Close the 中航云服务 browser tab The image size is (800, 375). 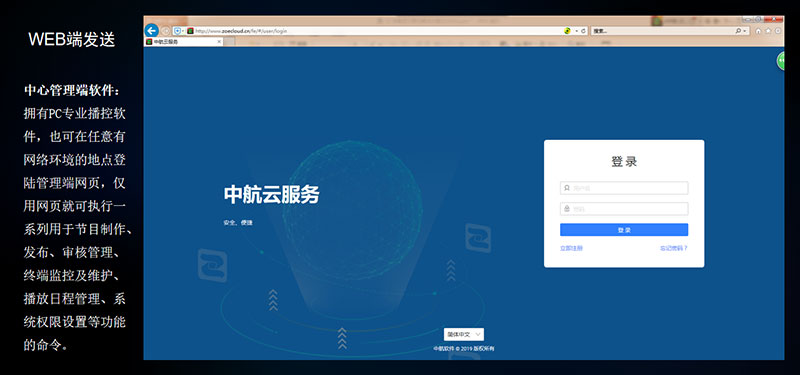pyautogui.click(x=219, y=42)
